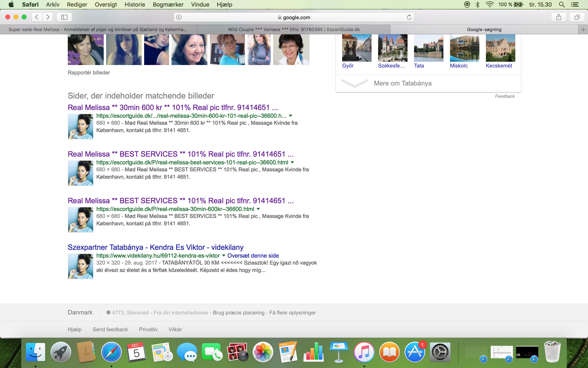Viewport: 588px width, 368px height.
Task: Show all tabs overview button
Action: tap(577, 17)
